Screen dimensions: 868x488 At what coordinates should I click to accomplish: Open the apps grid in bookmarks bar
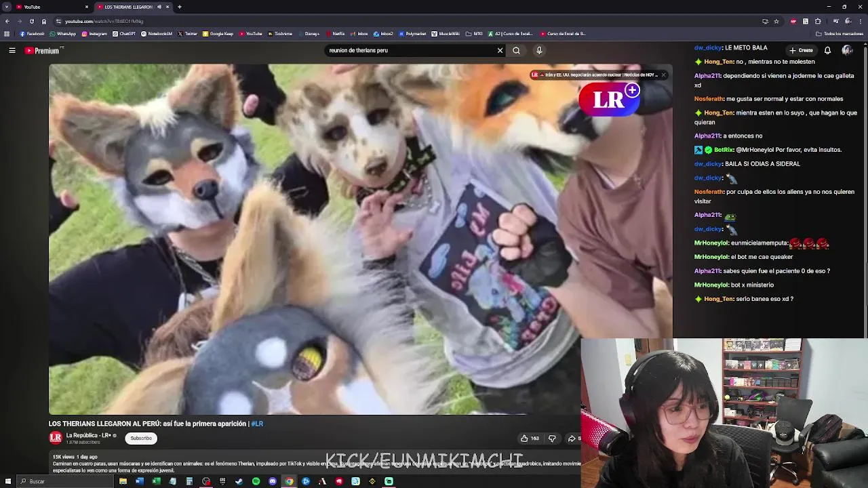(x=7, y=34)
